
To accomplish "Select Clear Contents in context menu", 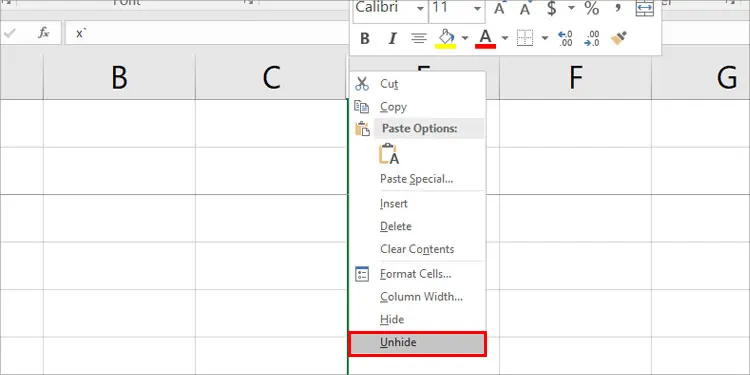I will pos(418,249).
